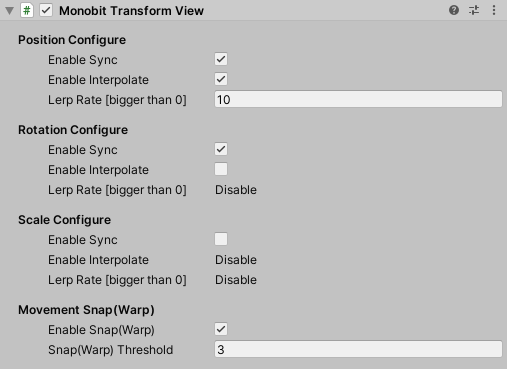This screenshot has width=507, height=369.
Task: Enable Sync checkbox under Scale Configure
Action: [221, 239]
